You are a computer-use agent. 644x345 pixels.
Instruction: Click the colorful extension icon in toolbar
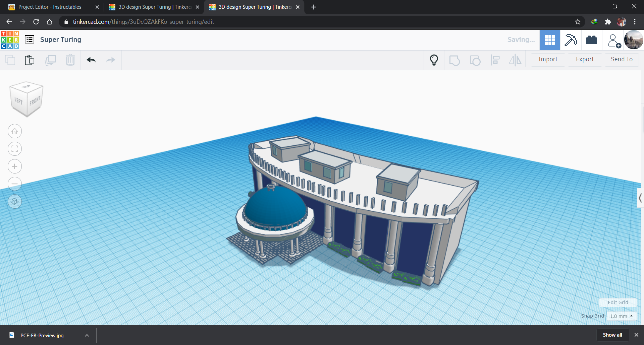pyautogui.click(x=594, y=22)
